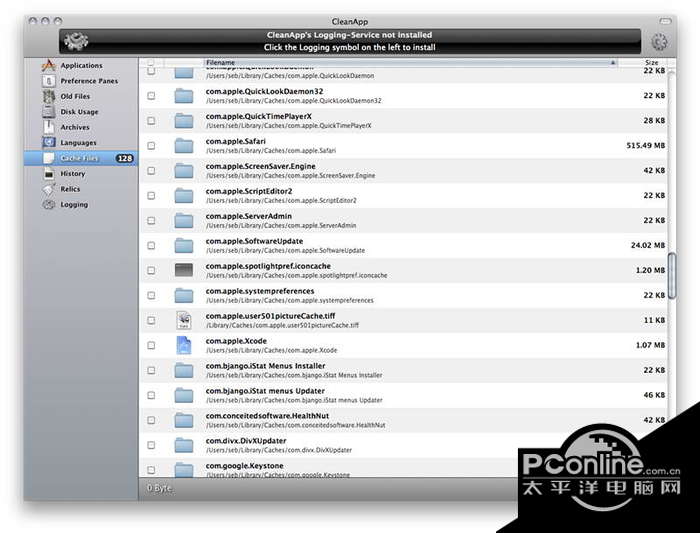Click the com.apple.QuickTimePlayerX folder icon
700x533 pixels.
click(183, 121)
